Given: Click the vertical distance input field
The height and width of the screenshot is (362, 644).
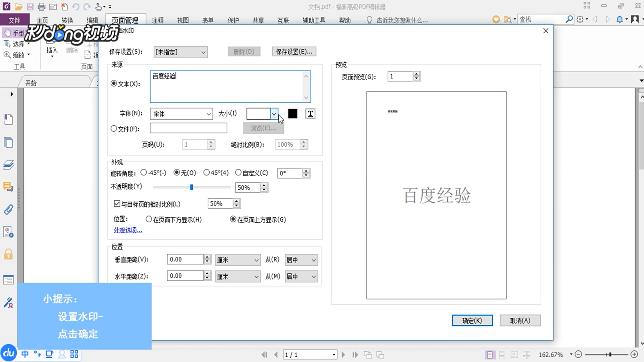Looking at the screenshot, I should [x=185, y=259].
